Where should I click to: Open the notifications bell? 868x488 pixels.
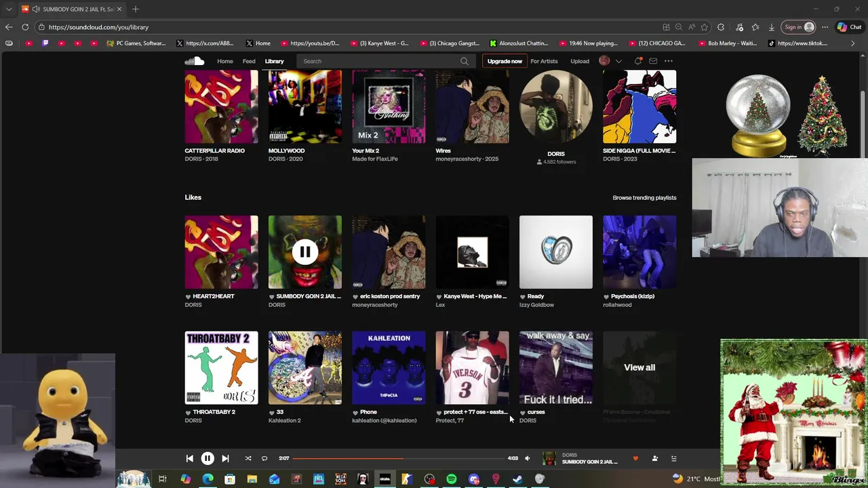tap(638, 61)
